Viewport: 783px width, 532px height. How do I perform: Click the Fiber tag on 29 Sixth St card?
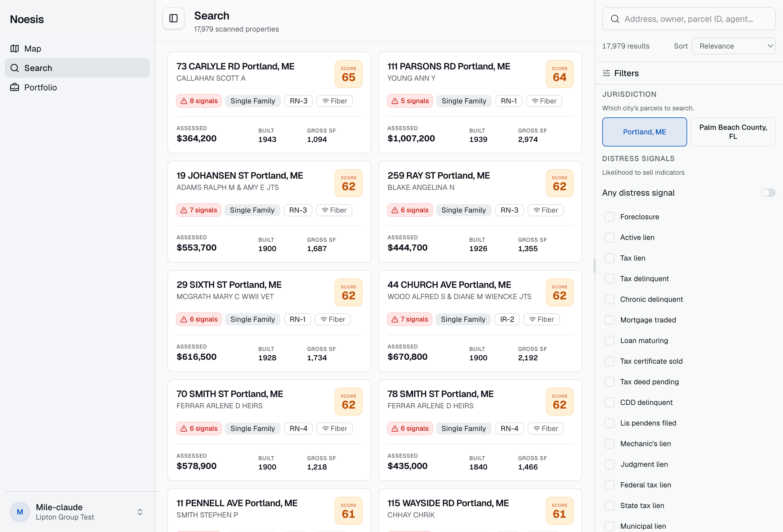[333, 319]
